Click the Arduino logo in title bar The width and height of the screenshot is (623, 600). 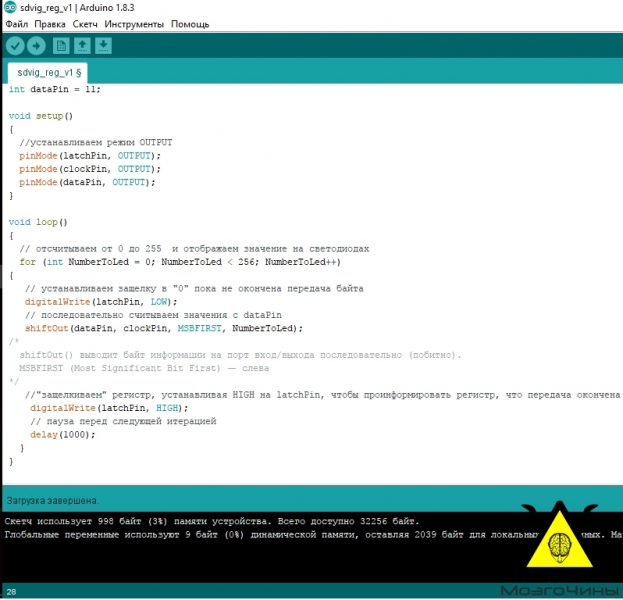point(10,8)
